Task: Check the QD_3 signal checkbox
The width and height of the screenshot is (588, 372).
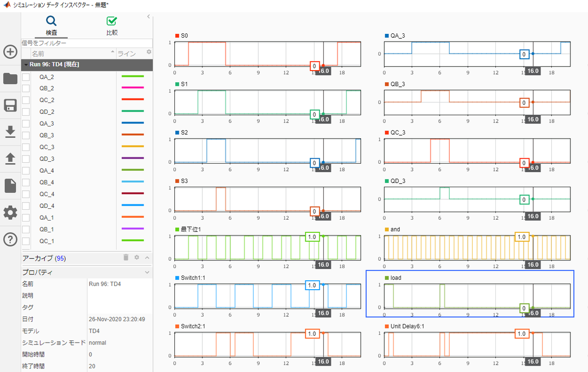Action: (25, 159)
